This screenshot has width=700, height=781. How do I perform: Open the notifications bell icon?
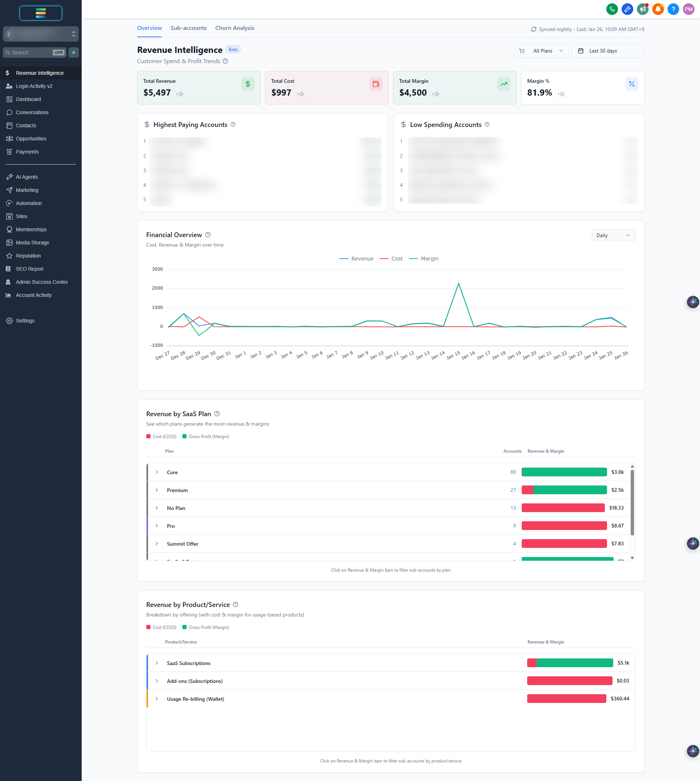click(x=658, y=9)
